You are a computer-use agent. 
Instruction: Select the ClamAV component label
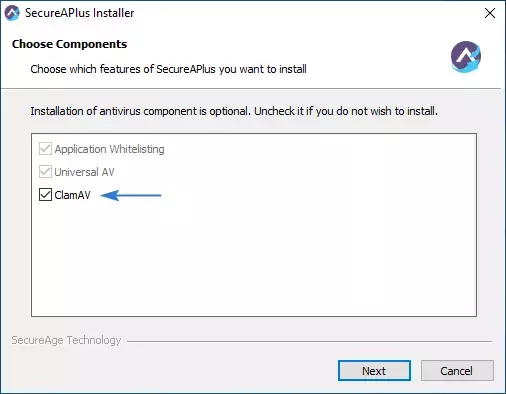pyautogui.click(x=72, y=195)
